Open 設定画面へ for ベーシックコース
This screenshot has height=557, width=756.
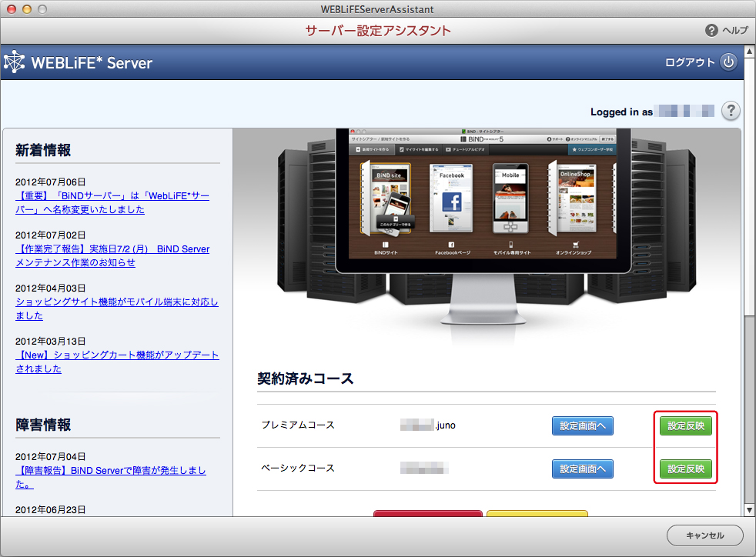(x=583, y=469)
